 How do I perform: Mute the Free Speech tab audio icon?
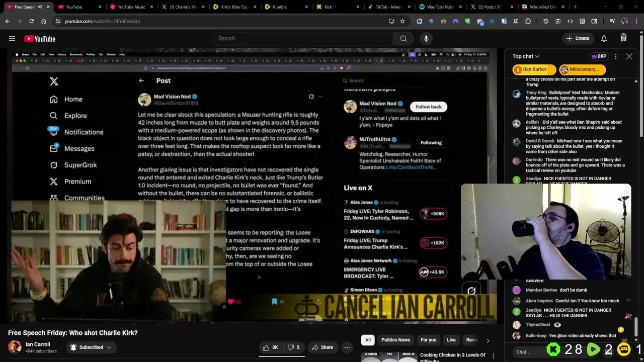pos(40,7)
